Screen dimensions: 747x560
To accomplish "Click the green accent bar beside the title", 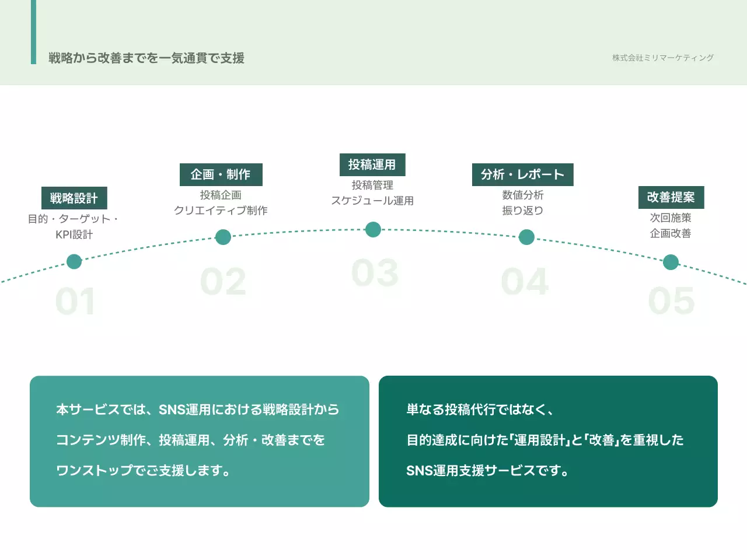I will click(x=33, y=32).
